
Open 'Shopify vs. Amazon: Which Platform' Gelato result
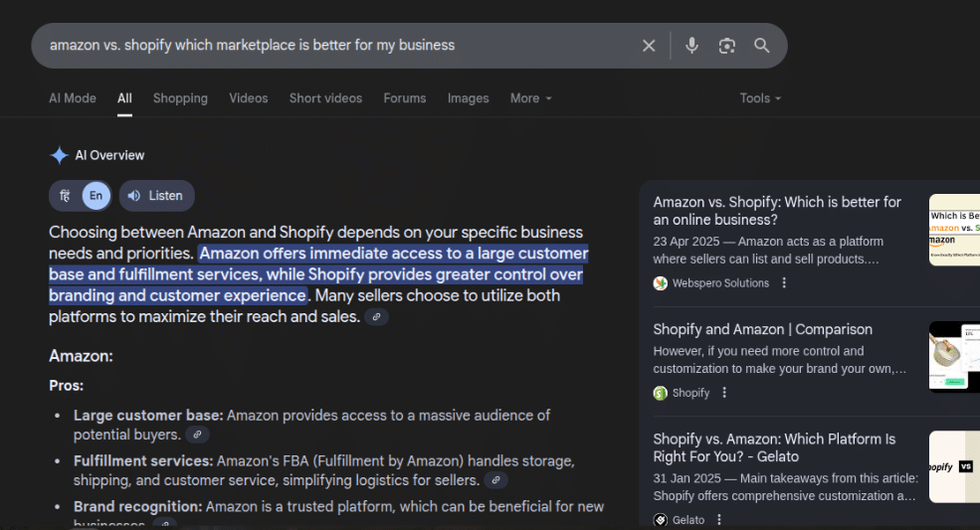(x=774, y=447)
